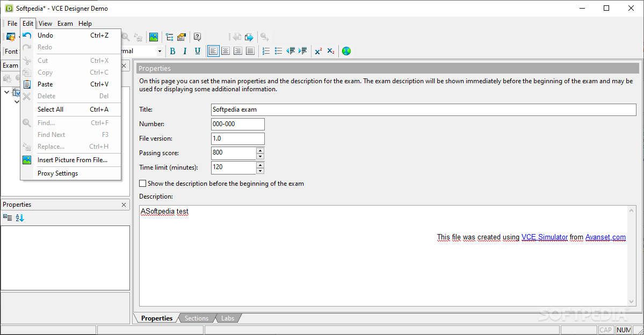Click the File version input field
This screenshot has height=335, width=644.
pyautogui.click(x=238, y=139)
